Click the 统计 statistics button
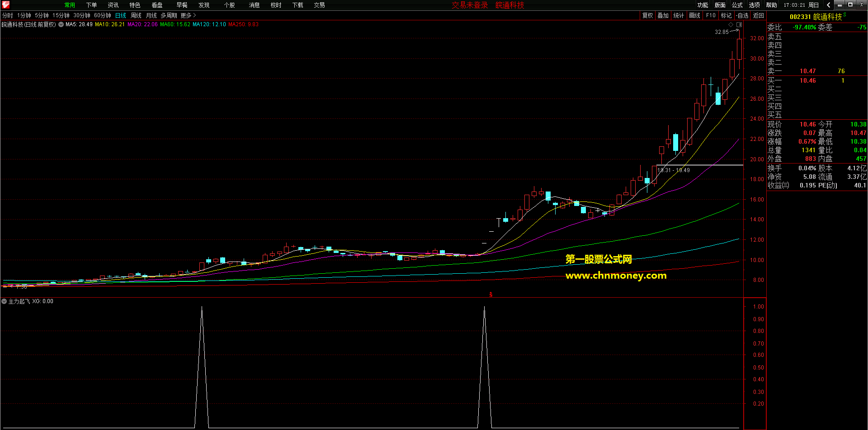The width and height of the screenshot is (868, 430). [679, 15]
